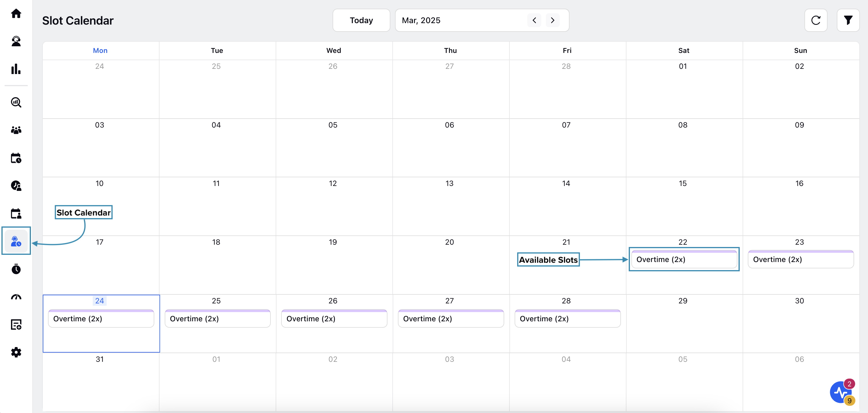Viewport: 868px width, 413px height.
Task: Open the Home icon in sidebar
Action: [16, 14]
